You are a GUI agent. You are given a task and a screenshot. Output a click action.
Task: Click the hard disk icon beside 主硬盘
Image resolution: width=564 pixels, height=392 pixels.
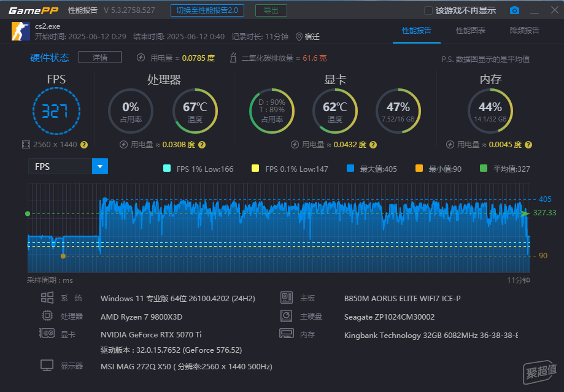click(287, 316)
